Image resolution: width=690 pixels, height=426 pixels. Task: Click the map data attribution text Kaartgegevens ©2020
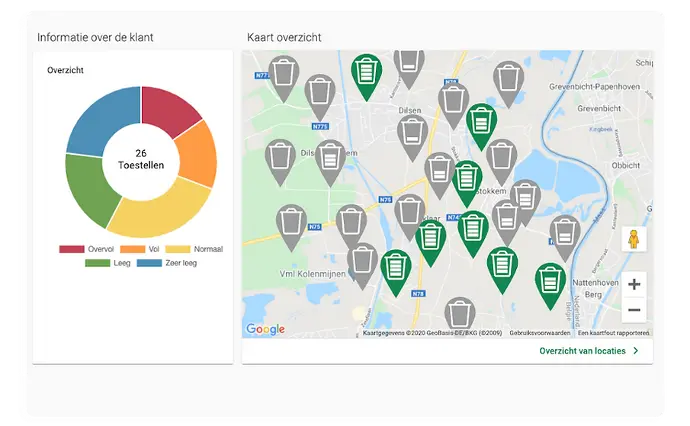pyautogui.click(x=432, y=333)
